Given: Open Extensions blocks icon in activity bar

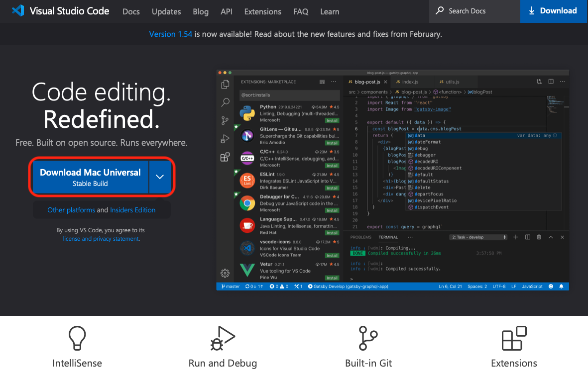Looking at the screenshot, I should point(225,157).
